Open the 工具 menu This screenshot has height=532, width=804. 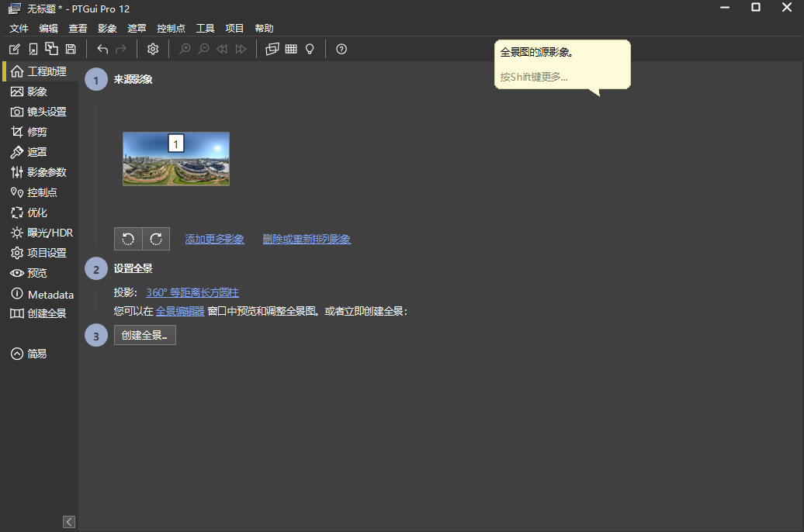[x=205, y=29]
